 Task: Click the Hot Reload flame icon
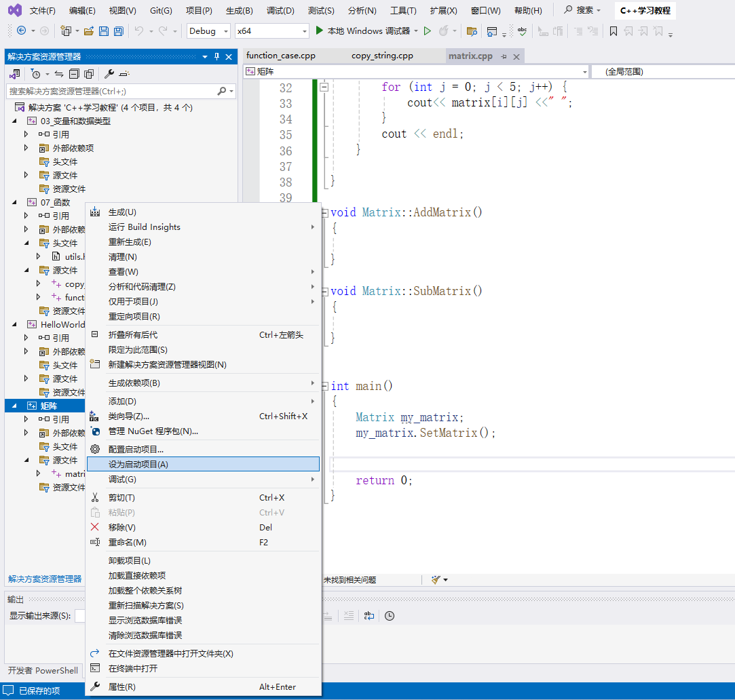[443, 31]
